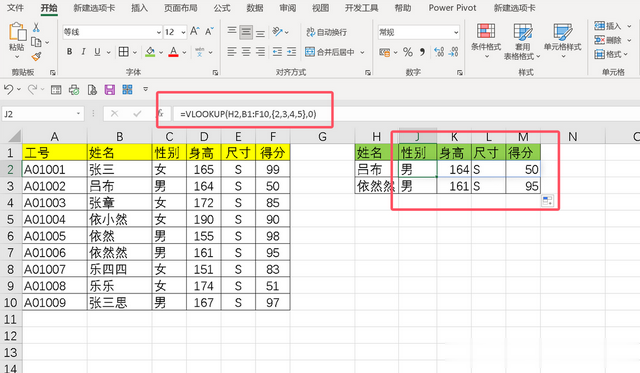Set Top Align vertical alignment
The image size is (640, 373).
pos(232,31)
